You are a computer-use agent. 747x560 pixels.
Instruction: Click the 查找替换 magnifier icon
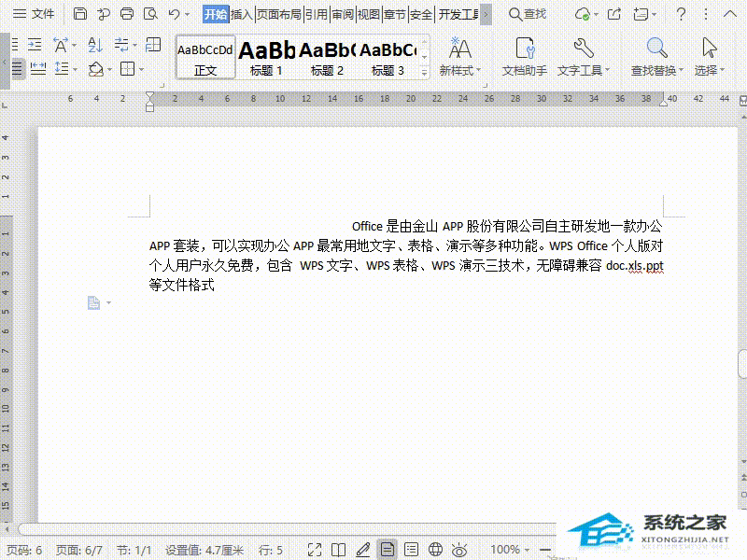pyautogui.click(x=657, y=49)
